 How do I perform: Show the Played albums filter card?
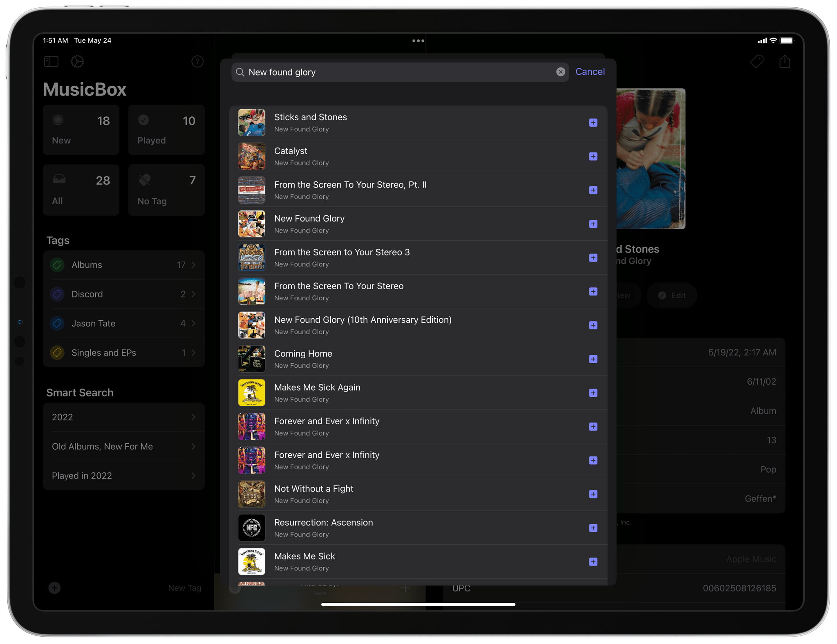click(166, 130)
